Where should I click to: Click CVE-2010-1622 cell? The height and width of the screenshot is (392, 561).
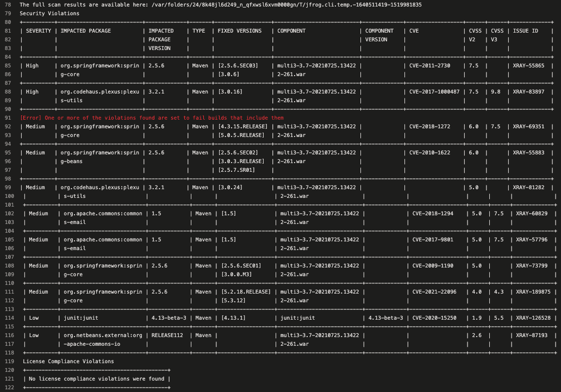click(429, 152)
